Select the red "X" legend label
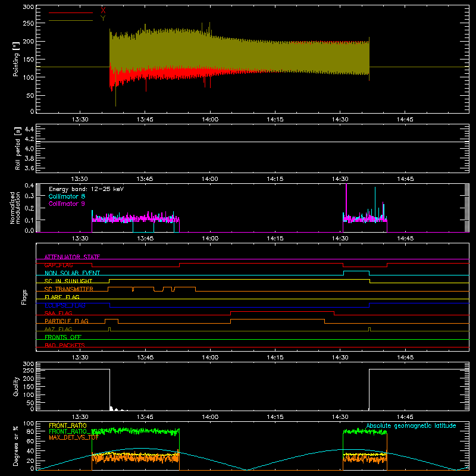 point(103,10)
